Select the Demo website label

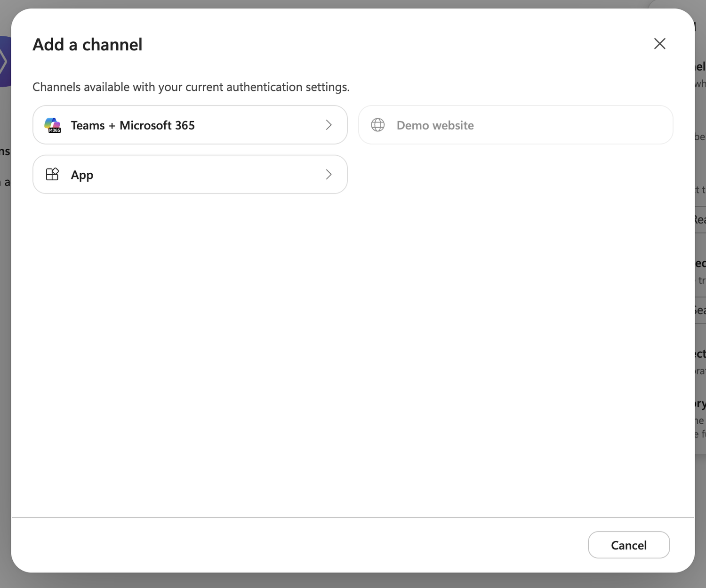tap(435, 125)
